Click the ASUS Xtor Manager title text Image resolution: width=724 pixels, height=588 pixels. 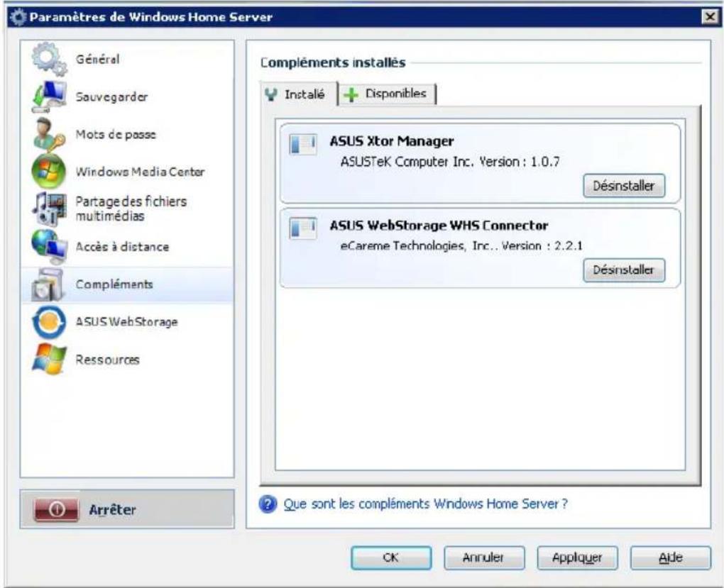click(x=392, y=141)
